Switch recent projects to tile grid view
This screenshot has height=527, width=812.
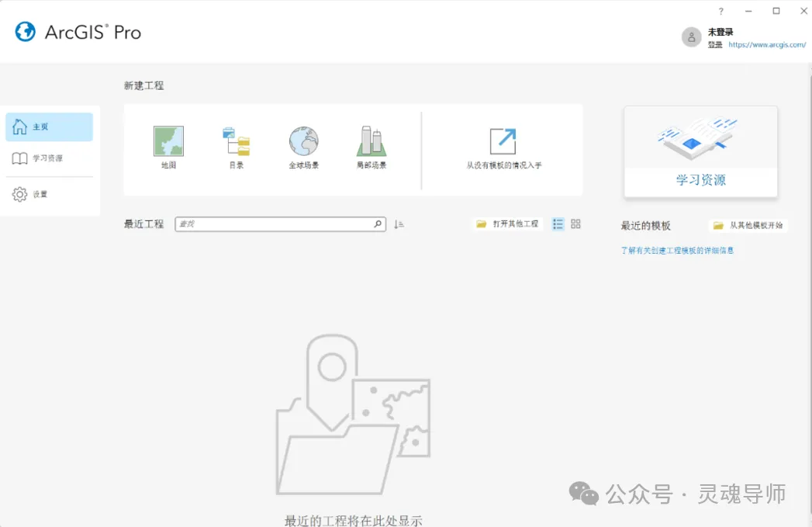coord(575,224)
